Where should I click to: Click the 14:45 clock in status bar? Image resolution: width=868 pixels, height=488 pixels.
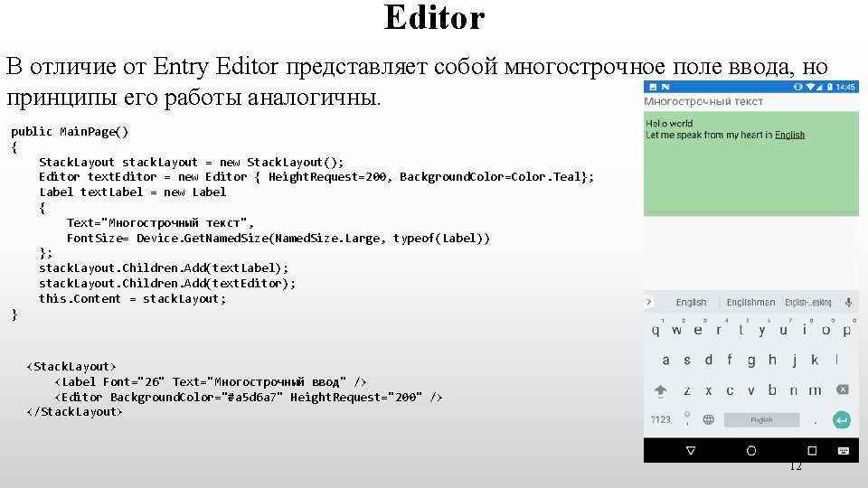(x=845, y=87)
